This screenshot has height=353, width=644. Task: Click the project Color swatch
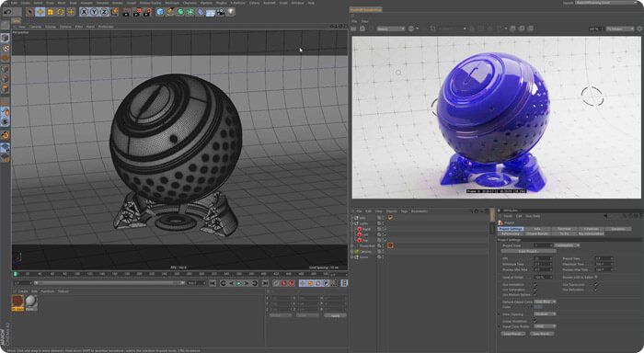point(538,307)
